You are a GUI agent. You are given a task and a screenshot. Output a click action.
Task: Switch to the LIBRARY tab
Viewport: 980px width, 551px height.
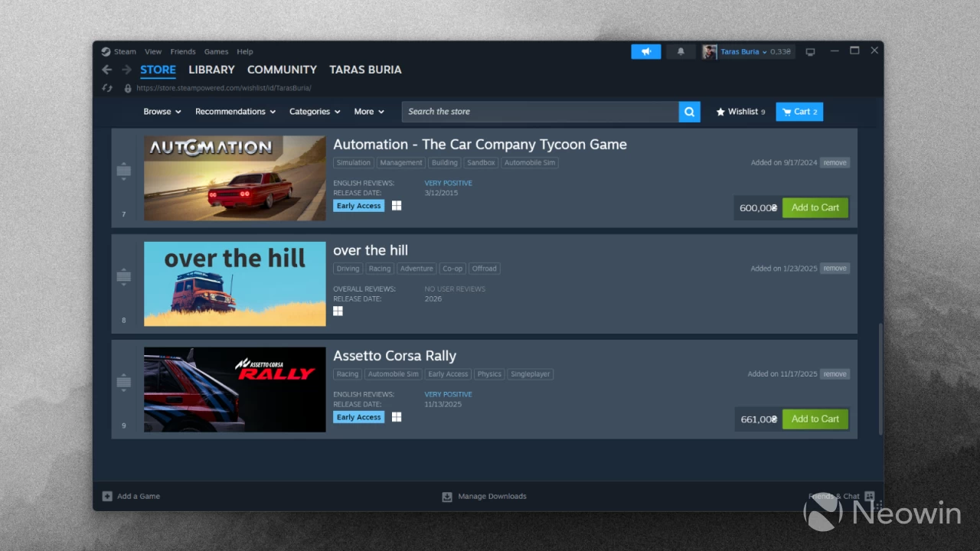point(211,70)
